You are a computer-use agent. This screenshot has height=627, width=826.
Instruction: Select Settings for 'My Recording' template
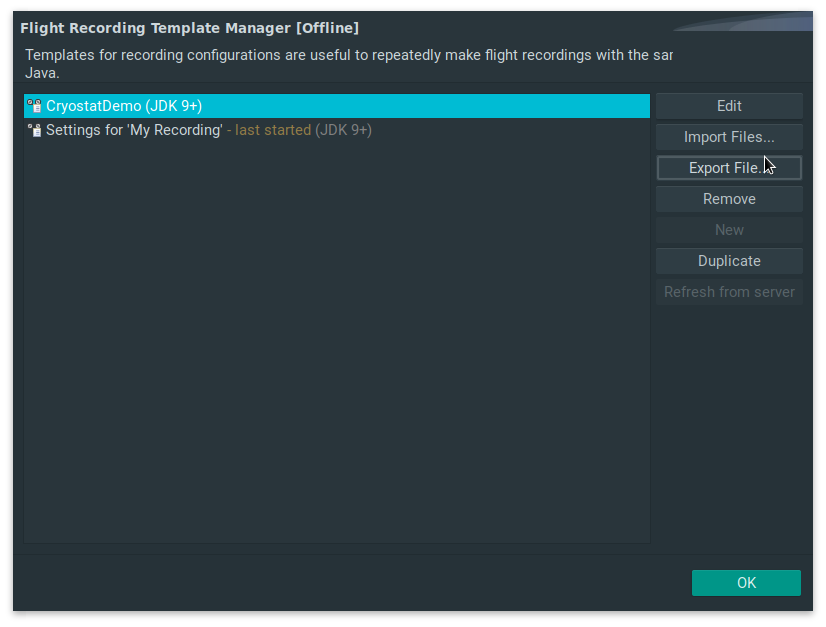[x=134, y=130]
